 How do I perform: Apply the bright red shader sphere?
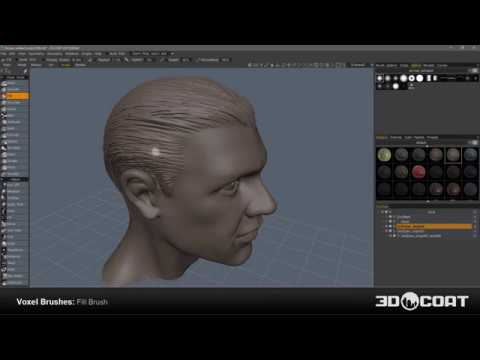click(419, 172)
